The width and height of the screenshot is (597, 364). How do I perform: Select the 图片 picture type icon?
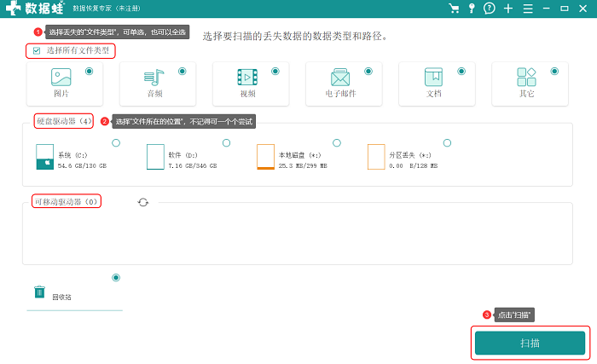pos(61,77)
